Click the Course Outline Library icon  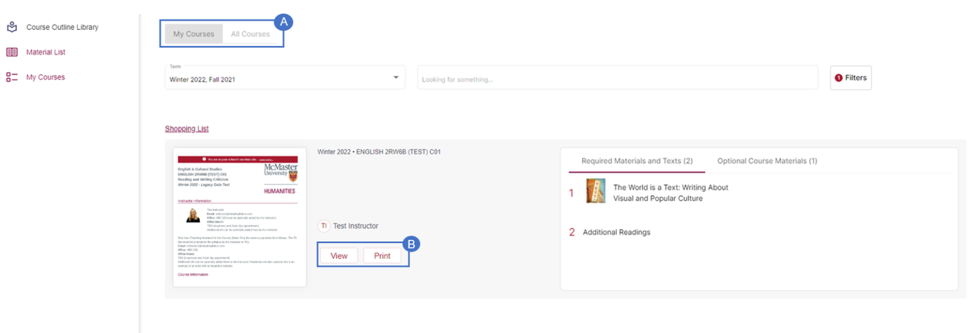[11, 27]
